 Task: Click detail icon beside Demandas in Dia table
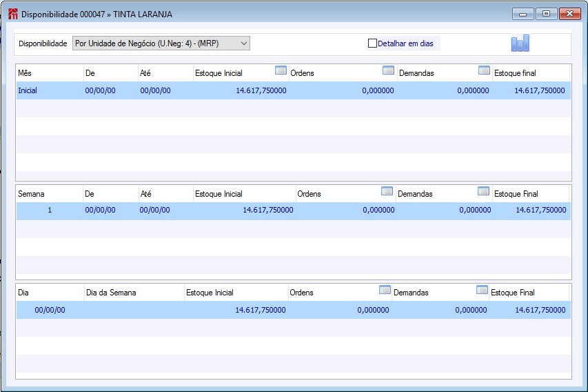click(482, 289)
